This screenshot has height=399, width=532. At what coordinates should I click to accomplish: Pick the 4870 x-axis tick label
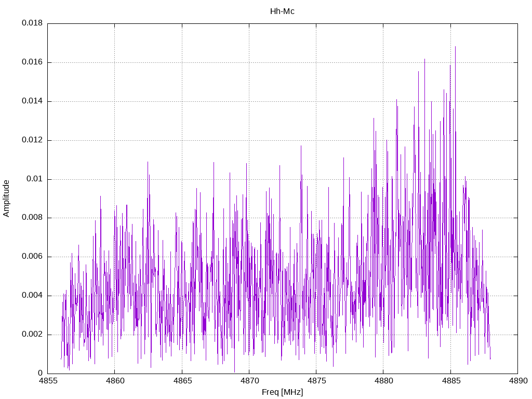[249, 382]
